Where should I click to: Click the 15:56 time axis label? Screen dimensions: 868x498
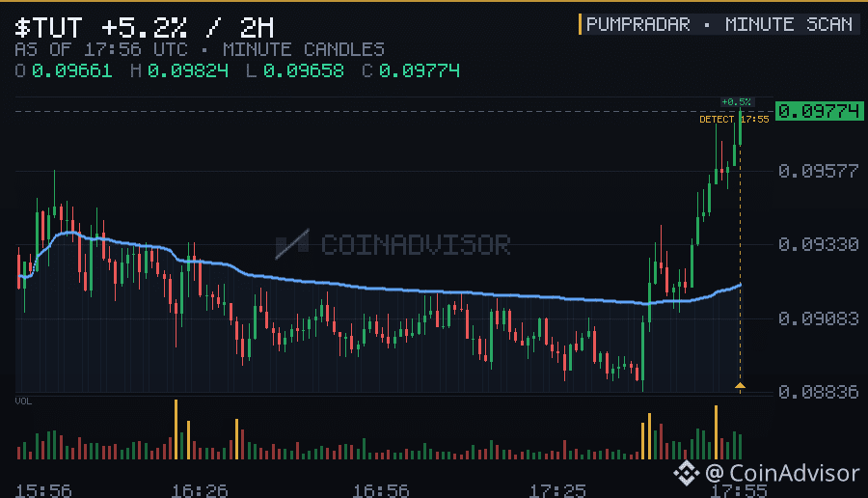pos(43,491)
